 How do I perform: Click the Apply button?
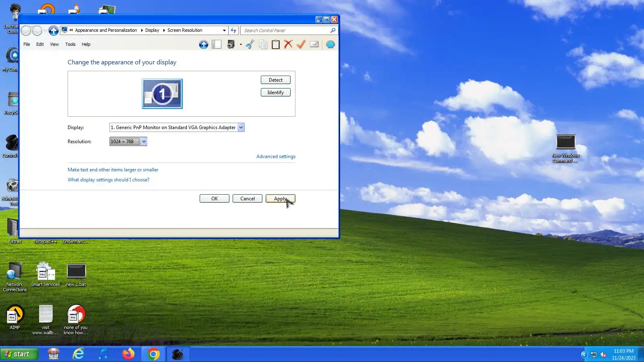(281, 199)
